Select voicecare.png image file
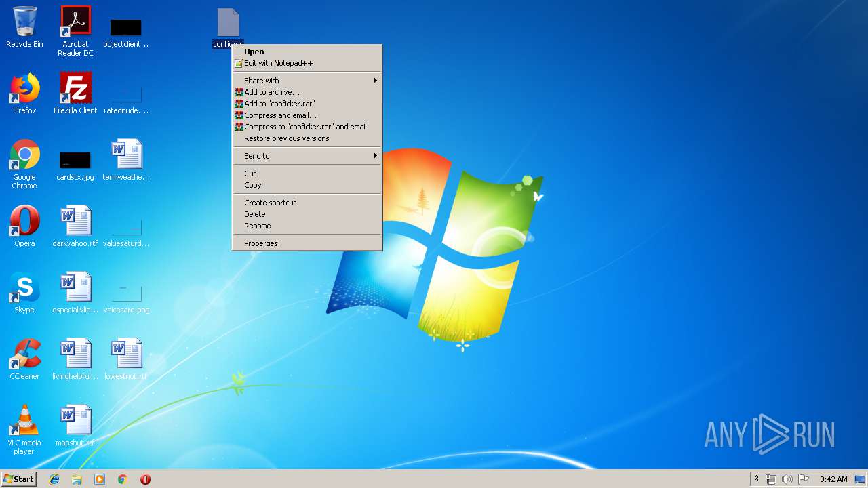 click(x=125, y=299)
